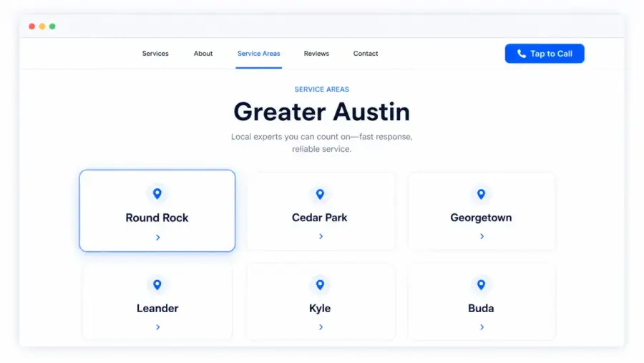Click the Leander location pin icon
The height and width of the screenshot is (363, 644).
[x=157, y=284]
